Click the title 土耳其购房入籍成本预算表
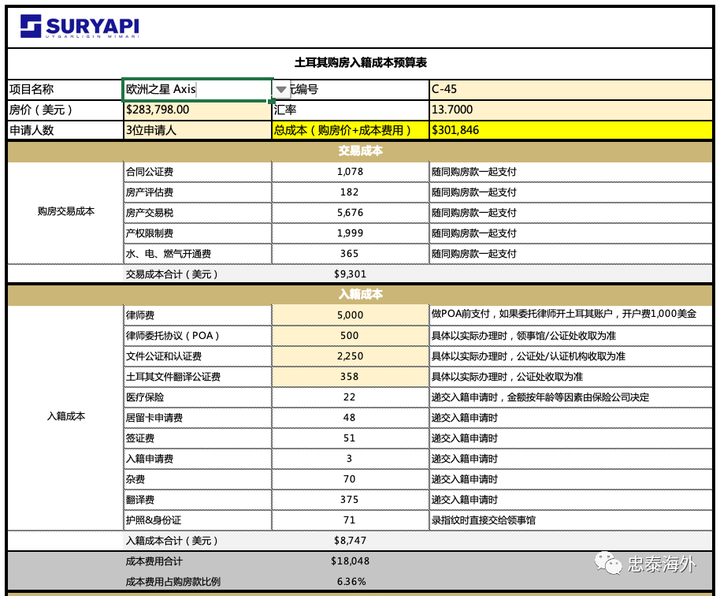 360,62
